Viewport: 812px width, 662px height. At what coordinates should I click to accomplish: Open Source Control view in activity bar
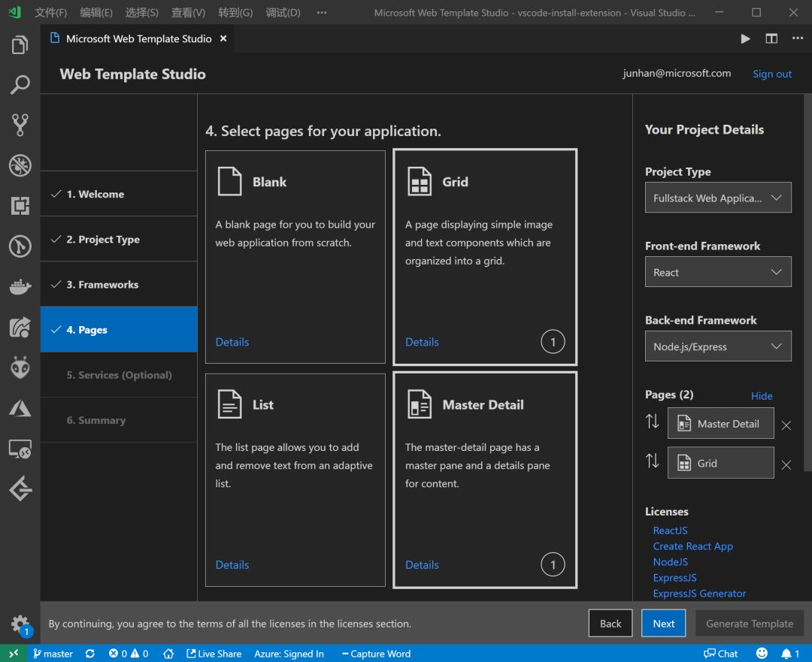(x=20, y=125)
